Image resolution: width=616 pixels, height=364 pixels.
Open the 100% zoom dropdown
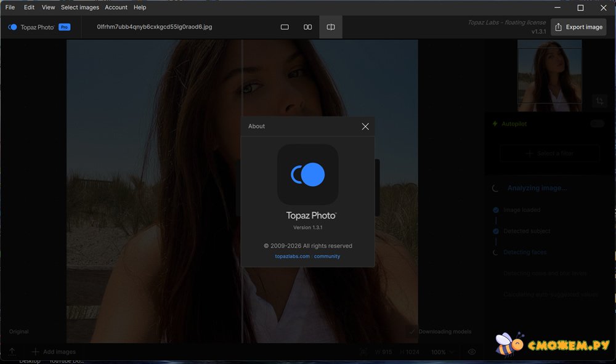442,352
